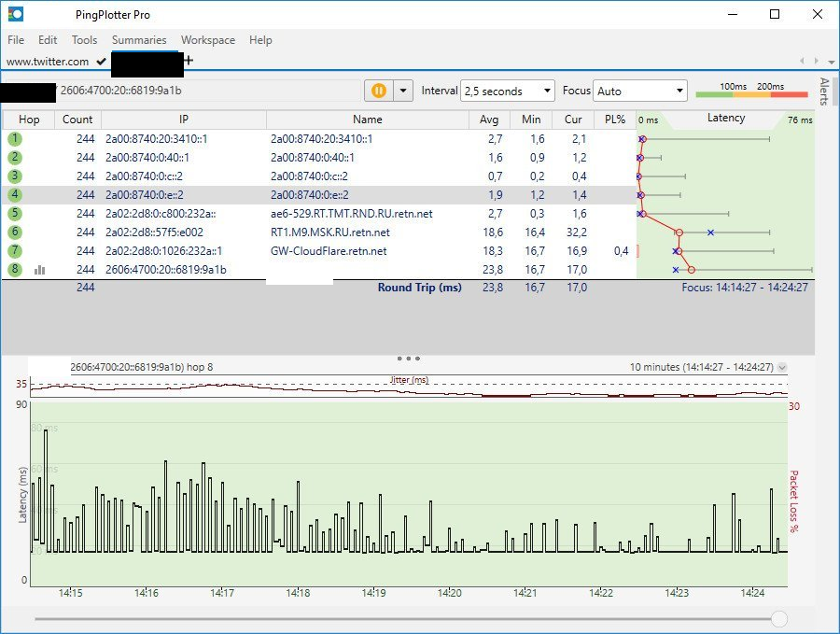Toggle hop 8 timeline graph bar icon
The image size is (840, 634).
(39, 270)
